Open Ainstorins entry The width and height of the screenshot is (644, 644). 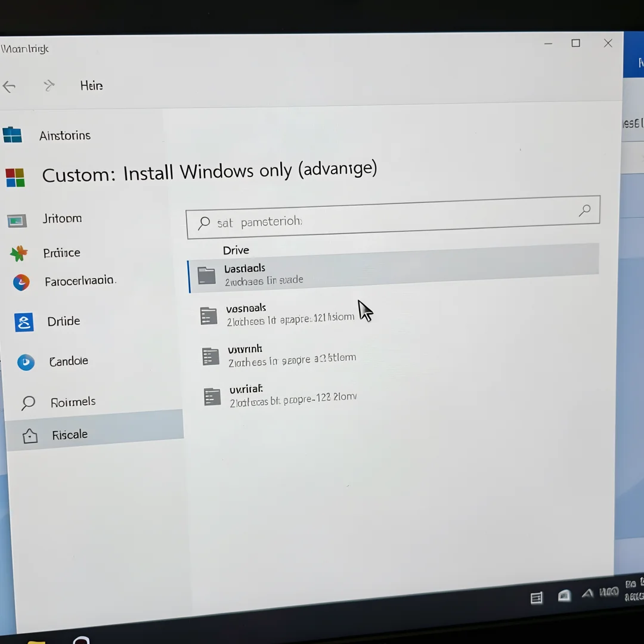[x=65, y=135]
